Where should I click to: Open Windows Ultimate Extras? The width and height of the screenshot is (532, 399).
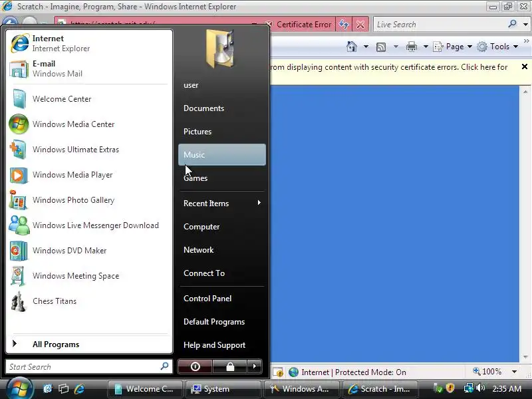[89, 149]
